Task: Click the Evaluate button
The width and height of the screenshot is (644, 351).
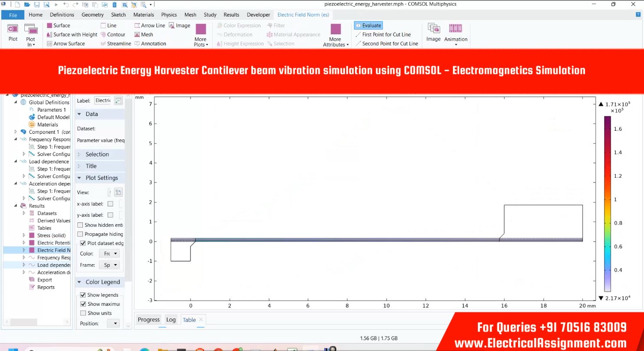Action: pyautogui.click(x=368, y=26)
